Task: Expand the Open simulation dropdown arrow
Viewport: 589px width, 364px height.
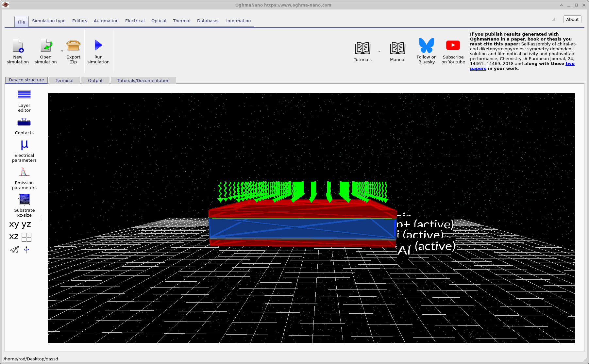Action: [x=62, y=51]
